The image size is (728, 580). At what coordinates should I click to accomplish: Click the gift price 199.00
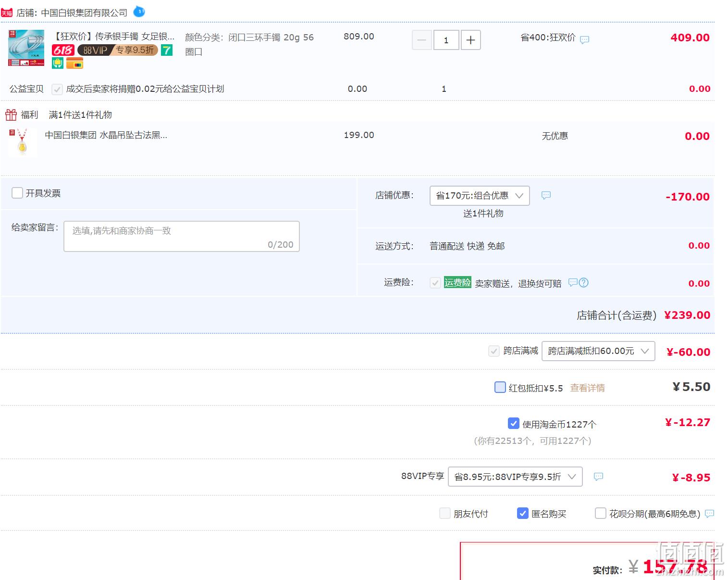pos(359,135)
